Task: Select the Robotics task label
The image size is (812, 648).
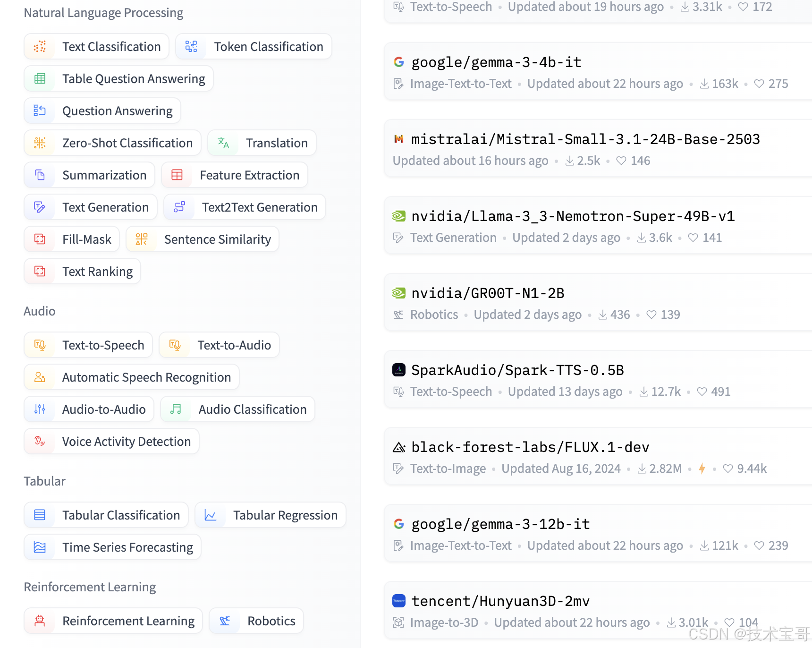Action: click(271, 621)
